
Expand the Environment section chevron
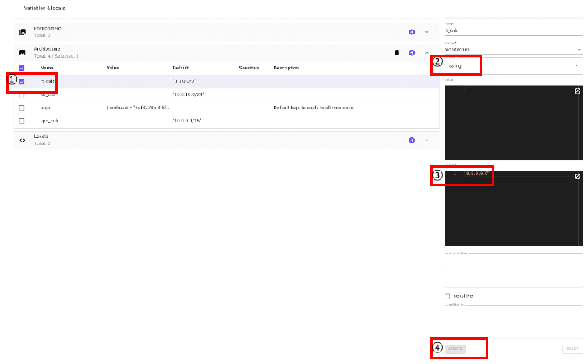click(x=427, y=32)
